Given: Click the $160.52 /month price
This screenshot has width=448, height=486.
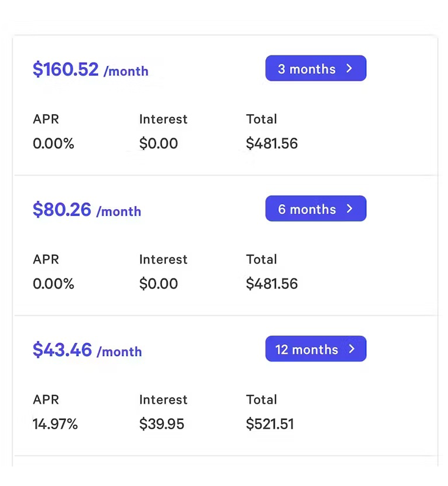Looking at the screenshot, I should pyautogui.click(x=90, y=70).
